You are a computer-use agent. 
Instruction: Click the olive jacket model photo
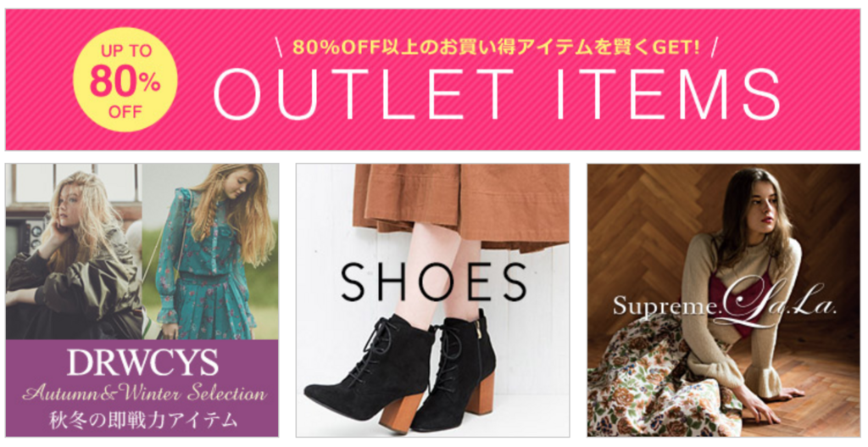click(x=74, y=251)
